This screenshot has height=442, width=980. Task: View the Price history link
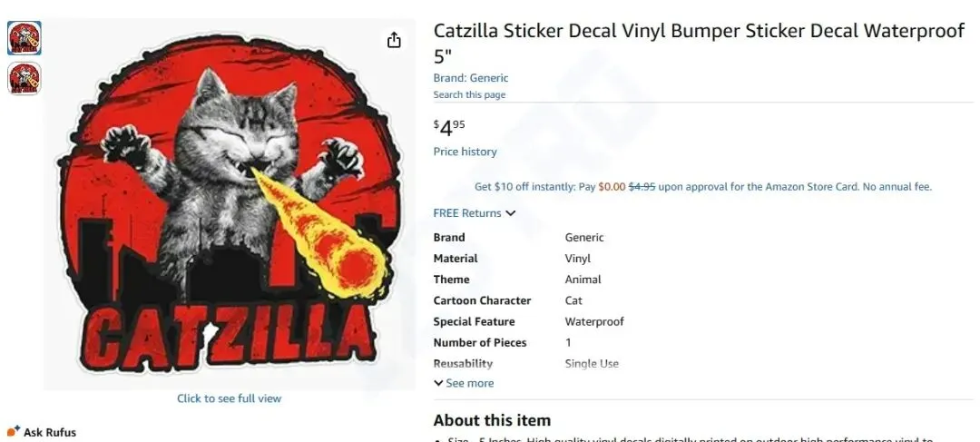point(465,152)
